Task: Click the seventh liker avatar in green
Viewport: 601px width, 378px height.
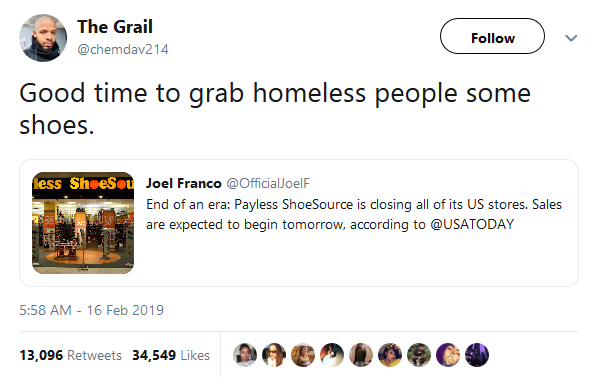Action: pos(419,355)
